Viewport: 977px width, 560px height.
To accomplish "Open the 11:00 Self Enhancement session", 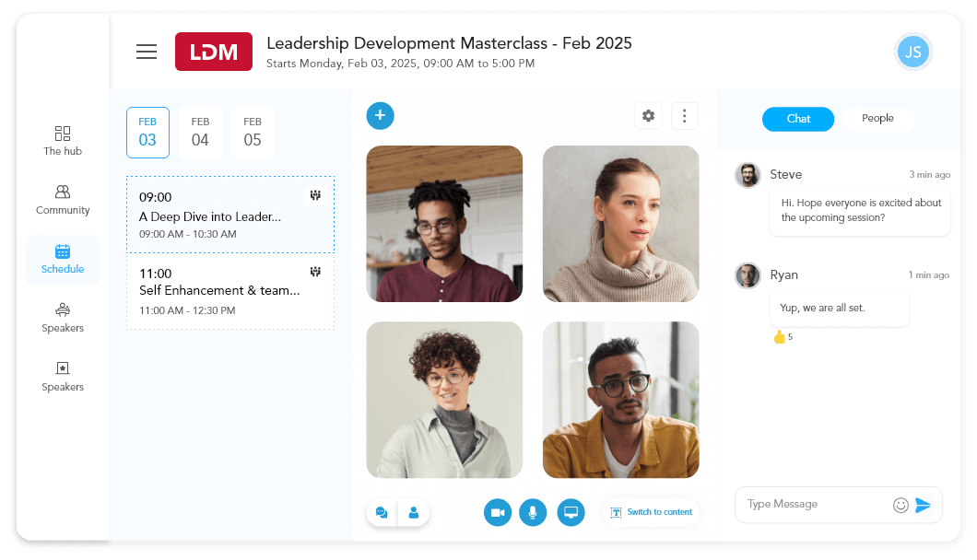I will pos(230,292).
